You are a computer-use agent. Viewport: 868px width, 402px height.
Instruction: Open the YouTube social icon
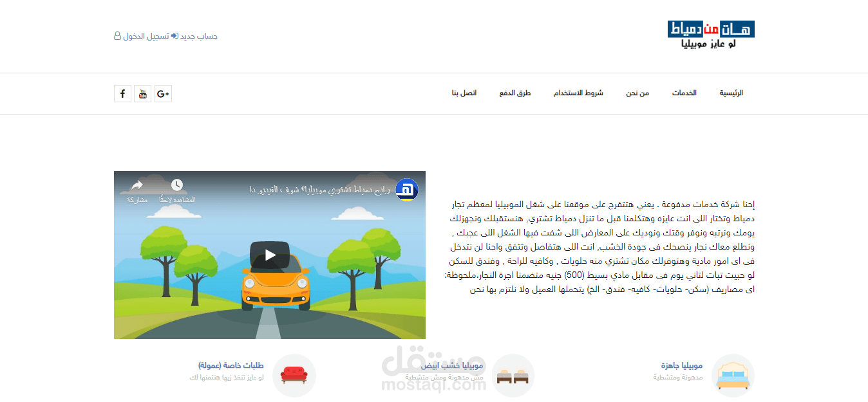click(143, 94)
